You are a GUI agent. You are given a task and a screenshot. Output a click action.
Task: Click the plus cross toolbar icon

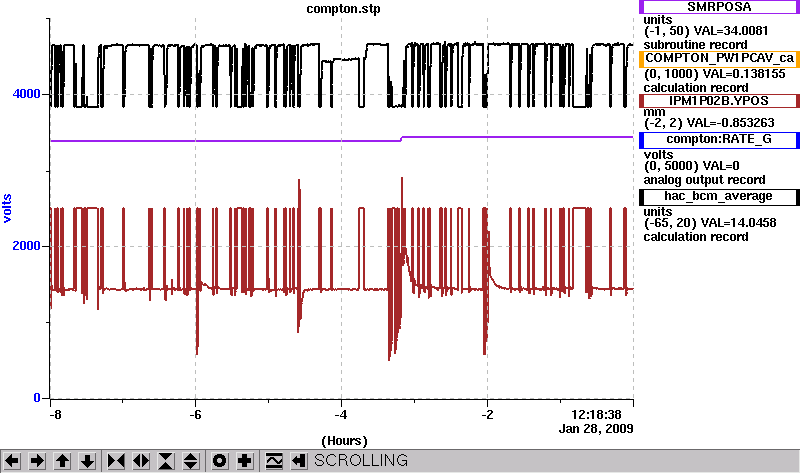pos(245,461)
